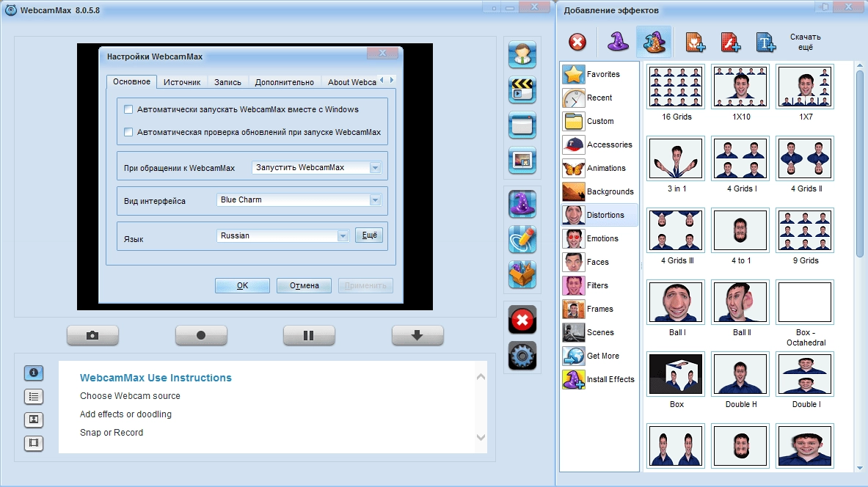The image size is (868, 487).
Task: Click the tab scroll right arrow in settings
Action: tap(392, 80)
